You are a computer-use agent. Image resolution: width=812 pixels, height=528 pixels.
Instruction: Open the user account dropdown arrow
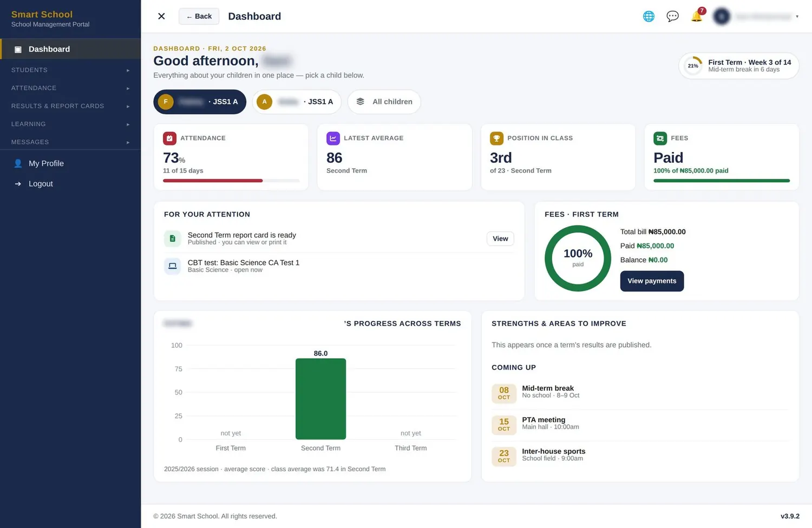click(x=797, y=17)
